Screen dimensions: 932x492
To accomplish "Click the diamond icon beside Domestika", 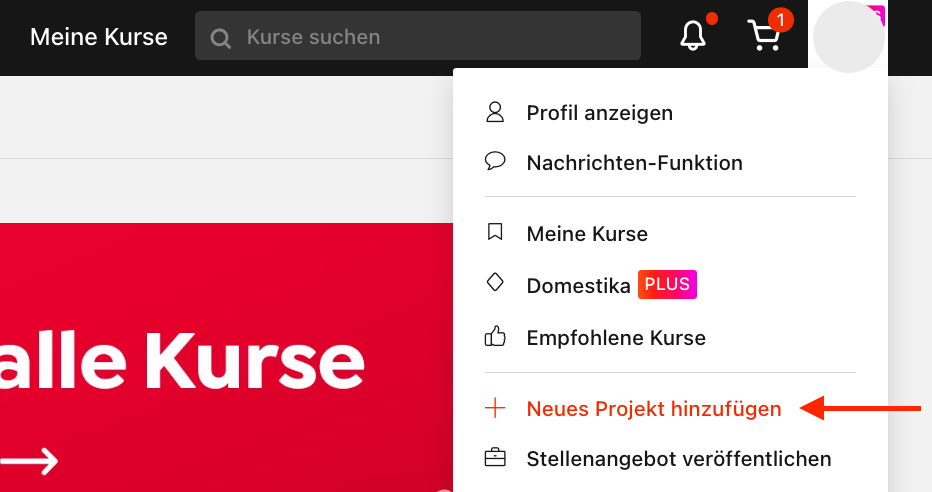I will [x=495, y=282].
